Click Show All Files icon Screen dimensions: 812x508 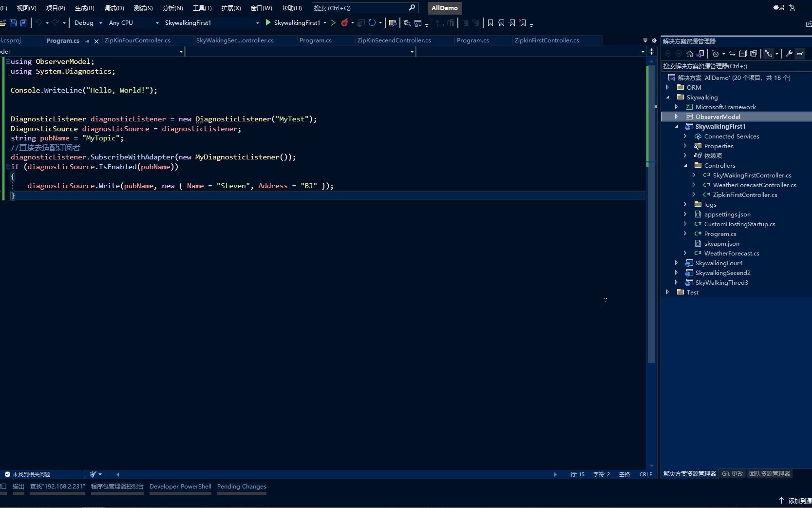pyautogui.click(x=754, y=54)
